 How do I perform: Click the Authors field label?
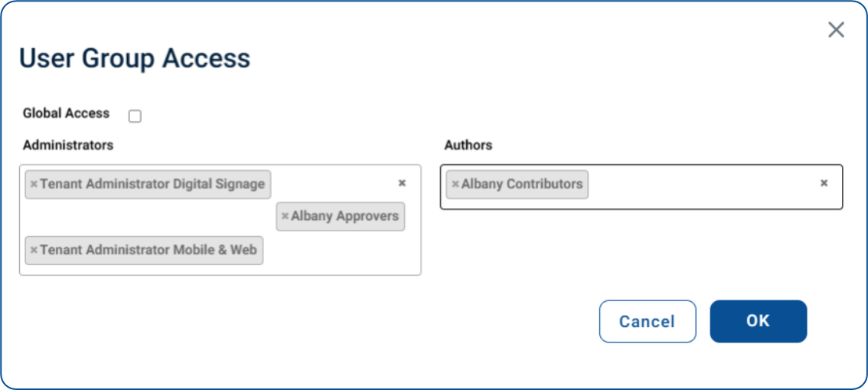point(468,145)
